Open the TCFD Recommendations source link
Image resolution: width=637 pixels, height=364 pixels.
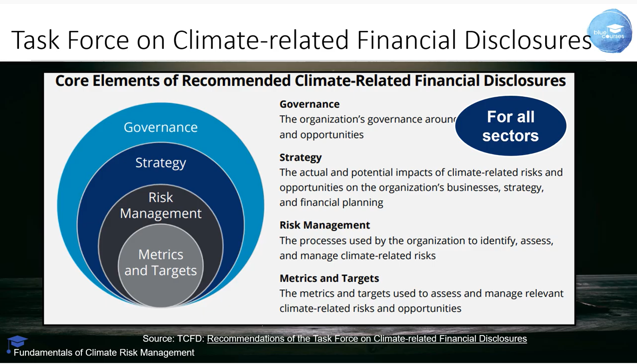[x=367, y=339]
